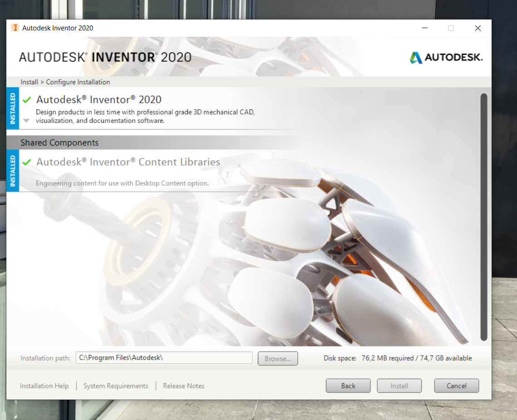Select Install in the breadcrumb navigation

click(29, 82)
